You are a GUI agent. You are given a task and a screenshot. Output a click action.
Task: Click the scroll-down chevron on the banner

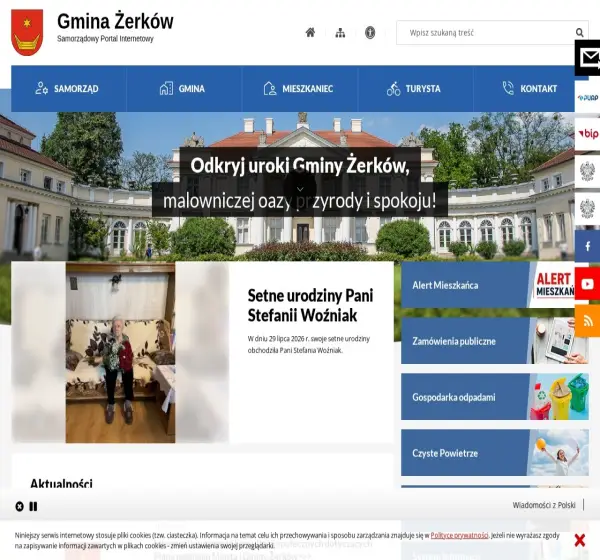[300, 189]
